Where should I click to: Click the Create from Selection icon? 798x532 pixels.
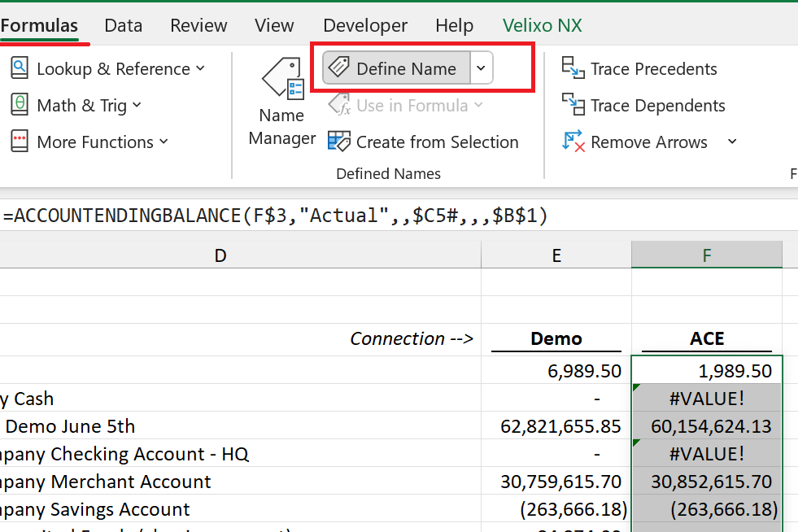coord(339,142)
